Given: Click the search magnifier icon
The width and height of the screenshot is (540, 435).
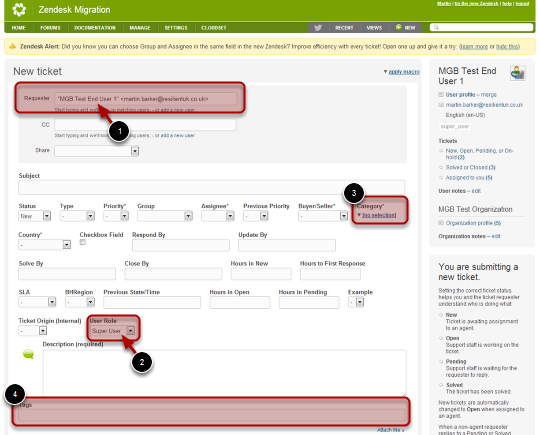Looking at the screenshot, I should click(x=436, y=27).
